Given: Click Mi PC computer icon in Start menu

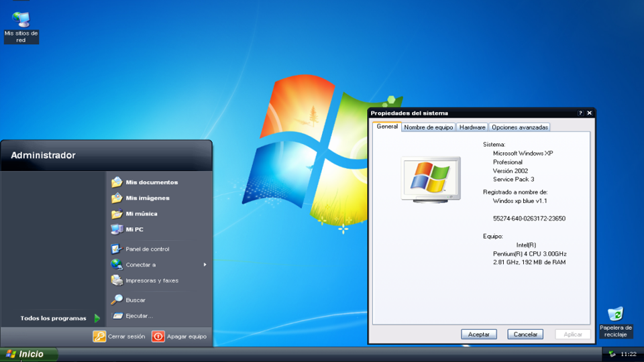Looking at the screenshot, I should point(117,229).
